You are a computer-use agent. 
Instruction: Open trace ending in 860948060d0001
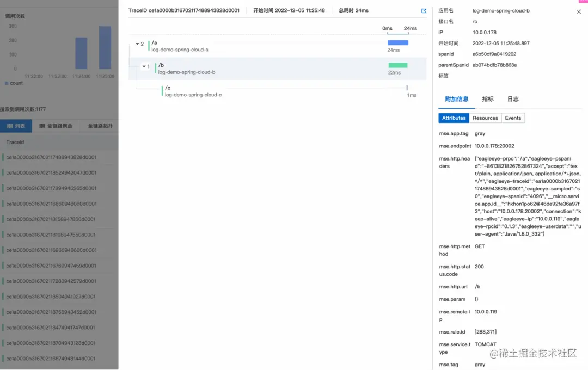click(51, 204)
